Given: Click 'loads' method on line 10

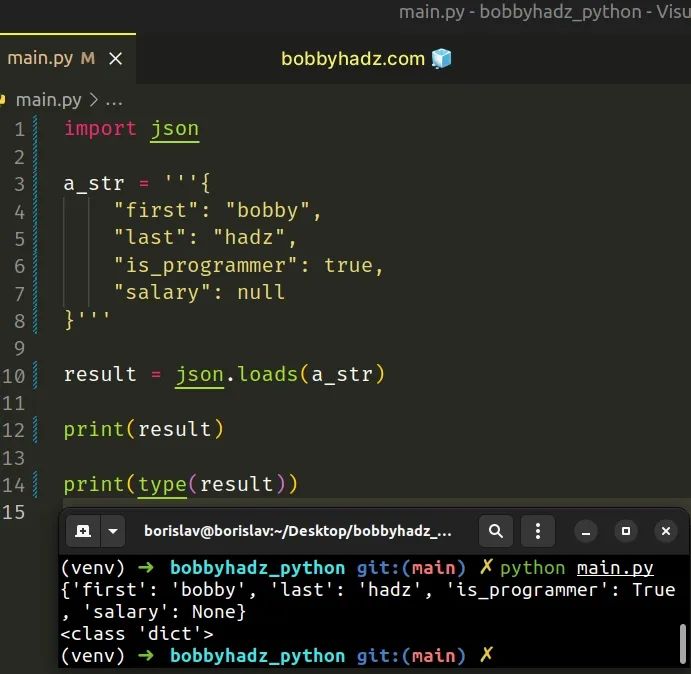Looking at the screenshot, I should 267,374.
